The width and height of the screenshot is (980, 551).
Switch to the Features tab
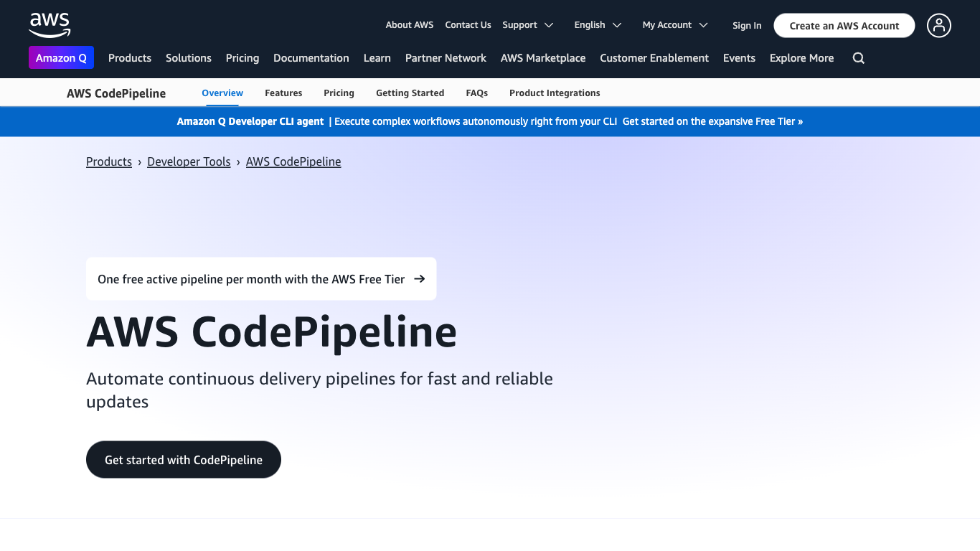(x=283, y=93)
